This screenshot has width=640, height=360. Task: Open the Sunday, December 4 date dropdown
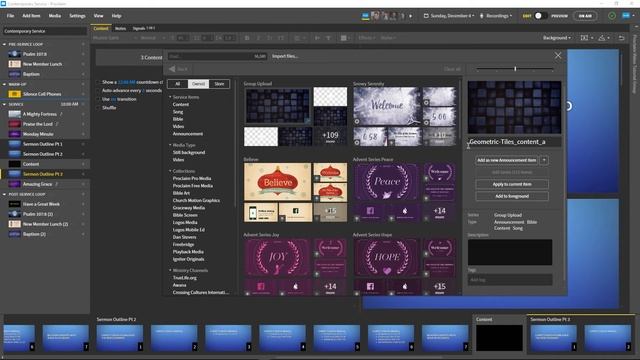[449, 16]
